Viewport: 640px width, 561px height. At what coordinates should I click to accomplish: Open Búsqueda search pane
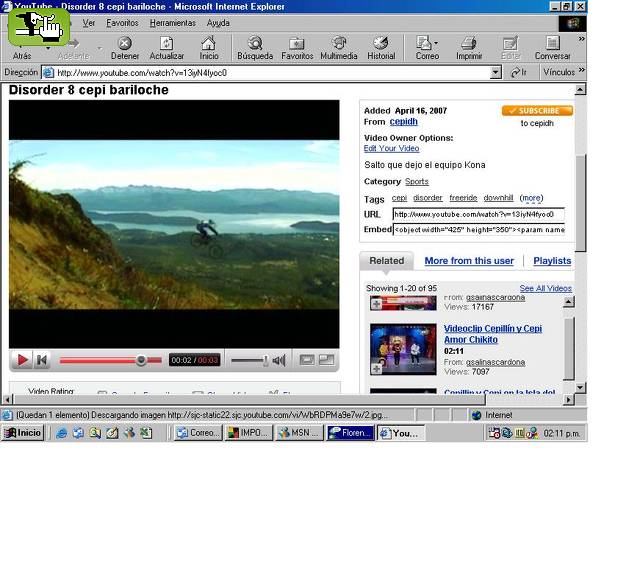pos(255,48)
